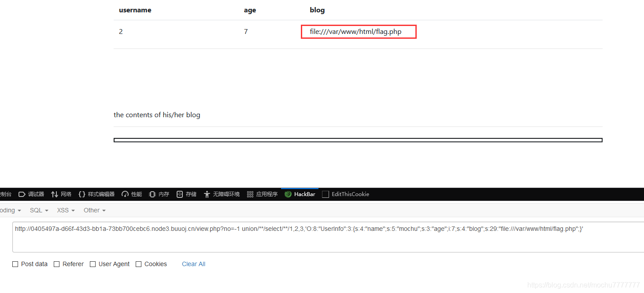
Task: Expand the SQL dropdown menu
Action: 39,210
